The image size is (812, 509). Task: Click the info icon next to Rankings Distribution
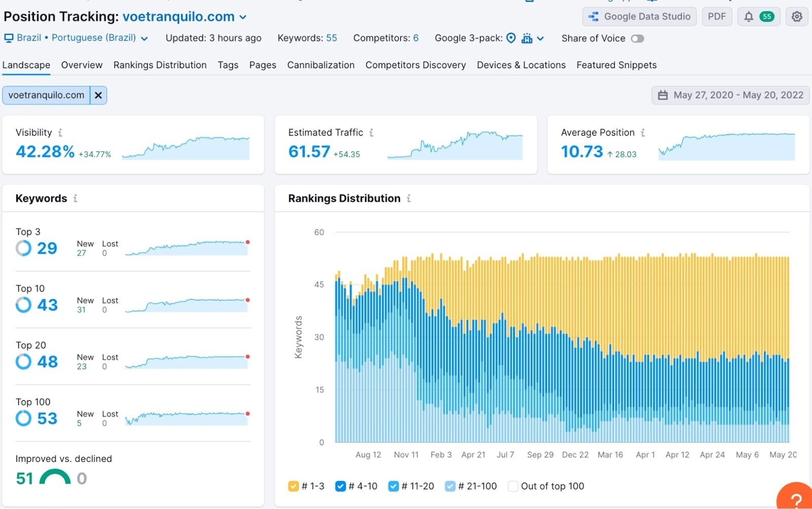coord(409,199)
